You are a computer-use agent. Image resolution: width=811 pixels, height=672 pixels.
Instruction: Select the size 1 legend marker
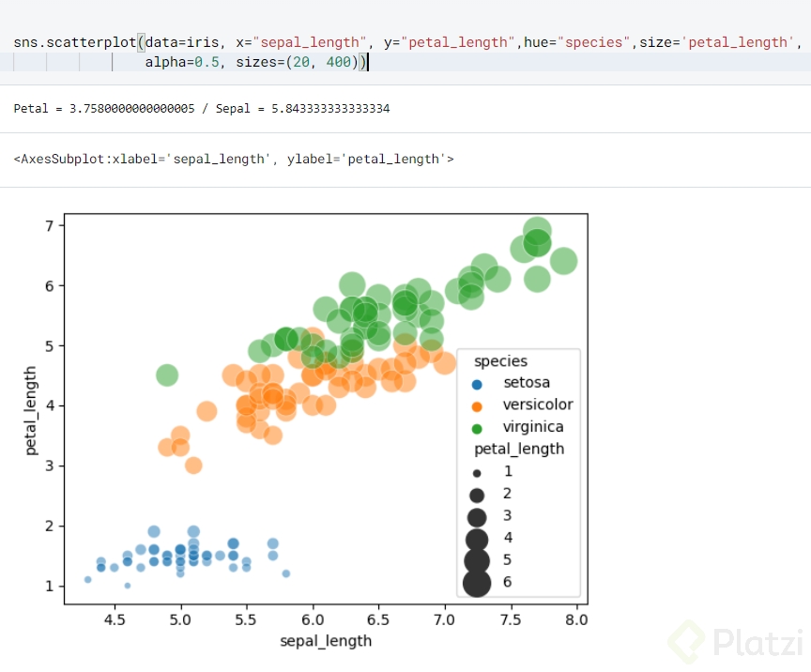click(477, 473)
